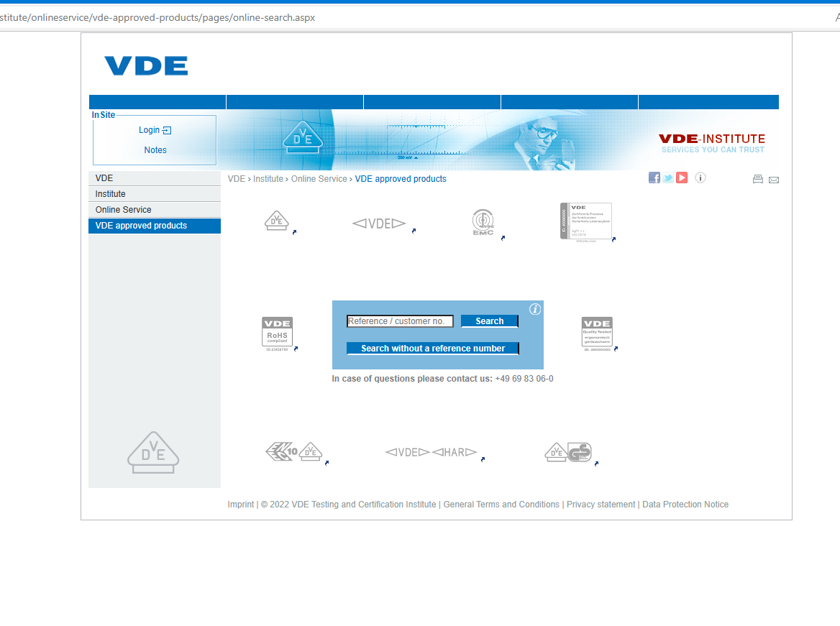The height and width of the screenshot is (626, 840).
Task: Select the ENEC 10 VDE mark
Action: click(294, 451)
